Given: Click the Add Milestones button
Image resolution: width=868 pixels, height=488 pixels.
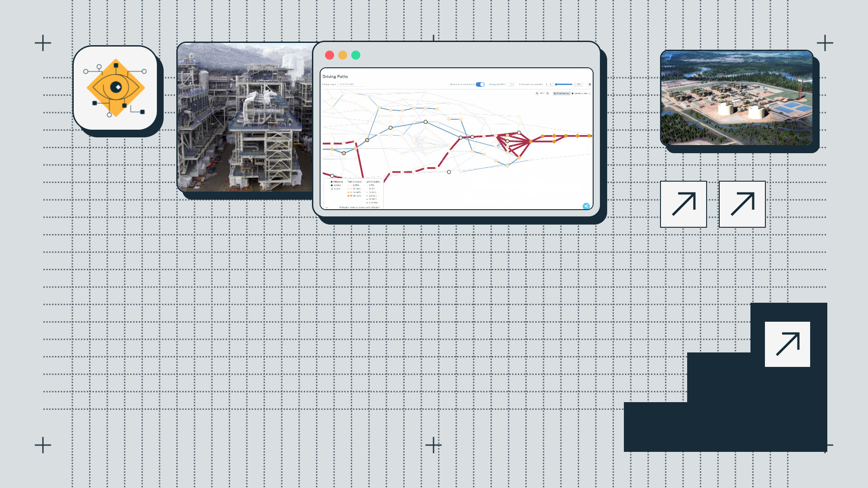Looking at the screenshot, I should click(x=580, y=93).
